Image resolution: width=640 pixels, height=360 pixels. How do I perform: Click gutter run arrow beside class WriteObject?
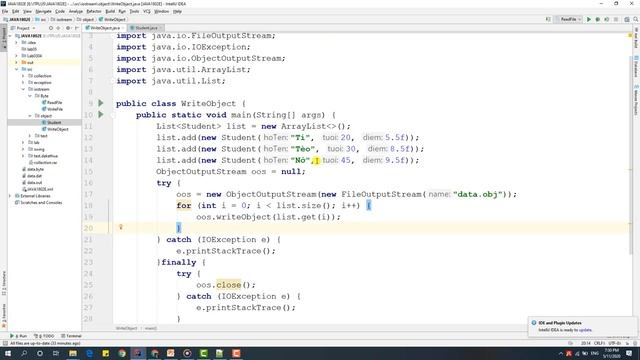point(101,103)
